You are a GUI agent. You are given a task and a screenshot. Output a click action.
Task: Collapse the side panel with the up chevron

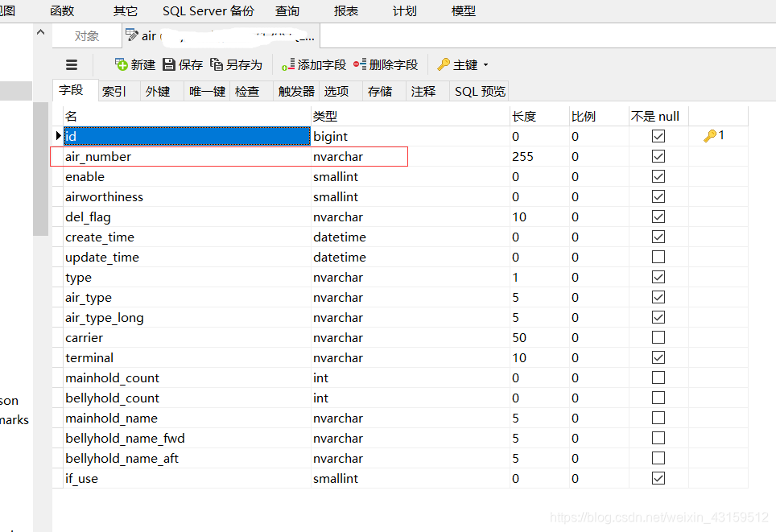41,32
